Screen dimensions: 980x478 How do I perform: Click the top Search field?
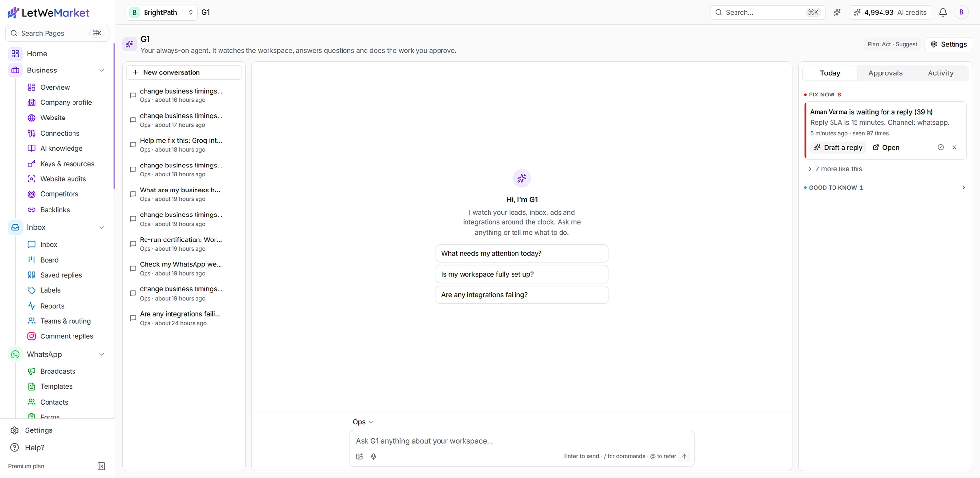[767, 12]
